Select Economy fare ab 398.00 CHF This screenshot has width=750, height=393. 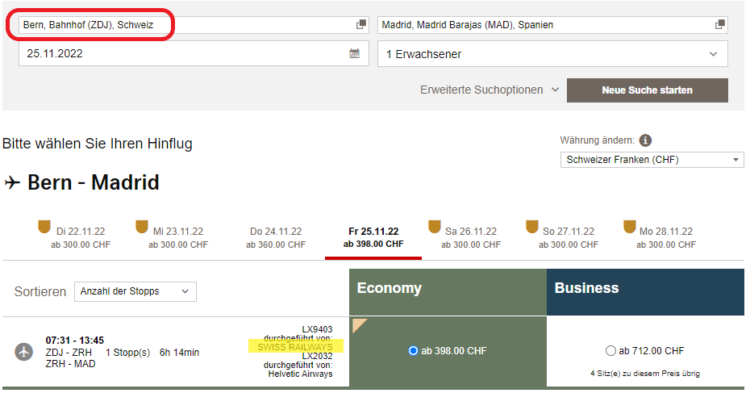tap(413, 351)
